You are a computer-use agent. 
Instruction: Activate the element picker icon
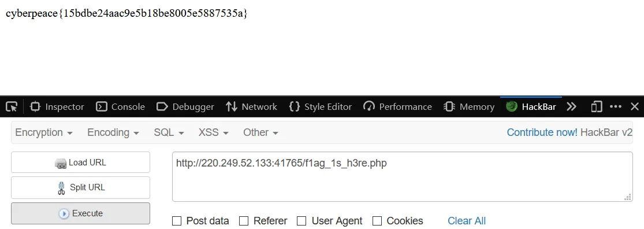[x=12, y=107]
